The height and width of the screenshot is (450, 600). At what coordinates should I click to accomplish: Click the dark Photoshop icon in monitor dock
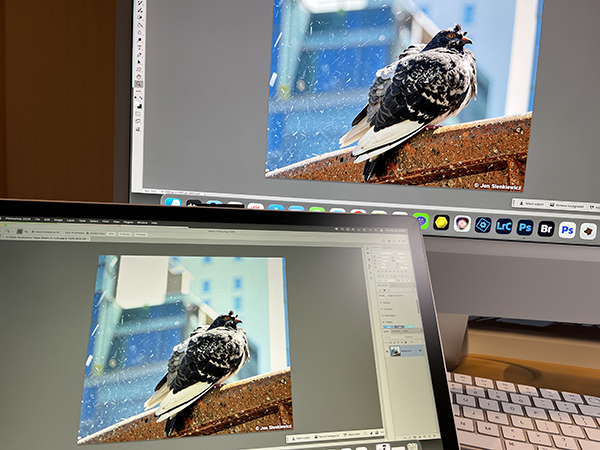(524, 227)
